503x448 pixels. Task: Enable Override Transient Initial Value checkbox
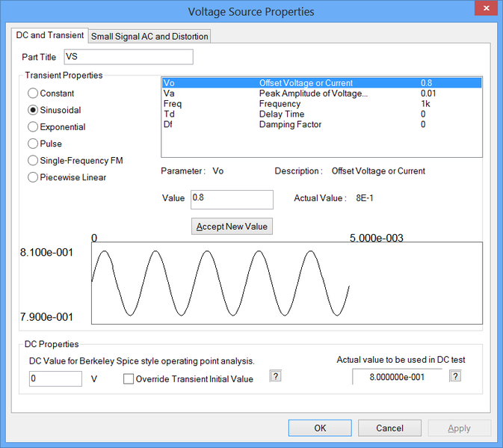(129, 378)
